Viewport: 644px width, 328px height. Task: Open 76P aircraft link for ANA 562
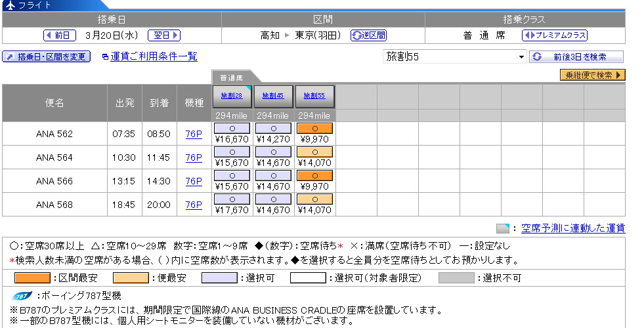[x=194, y=134]
